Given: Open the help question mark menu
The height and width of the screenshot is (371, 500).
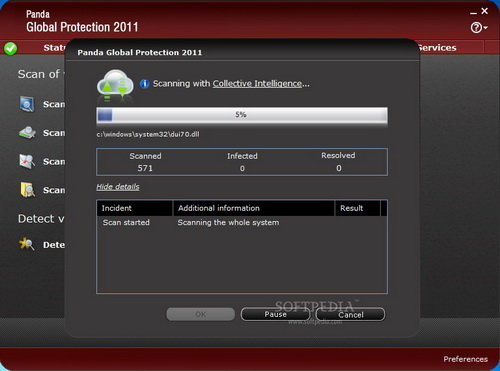Looking at the screenshot, I should pyautogui.click(x=479, y=28).
